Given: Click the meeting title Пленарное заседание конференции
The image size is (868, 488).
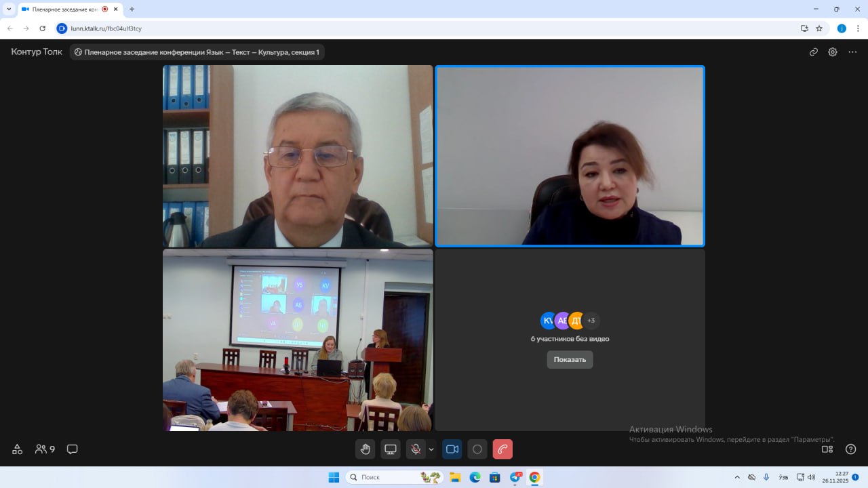Looking at the screenshot, I should [197, 52].
